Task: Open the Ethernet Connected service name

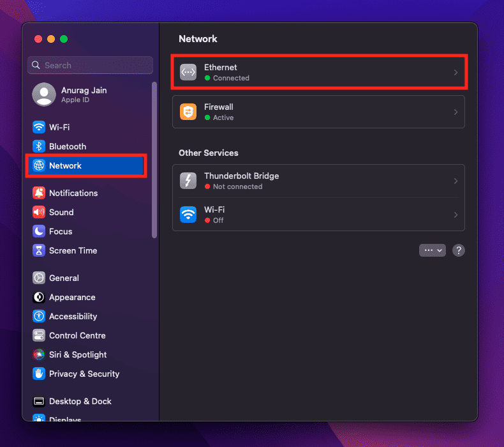Action: tap(221, 67)
